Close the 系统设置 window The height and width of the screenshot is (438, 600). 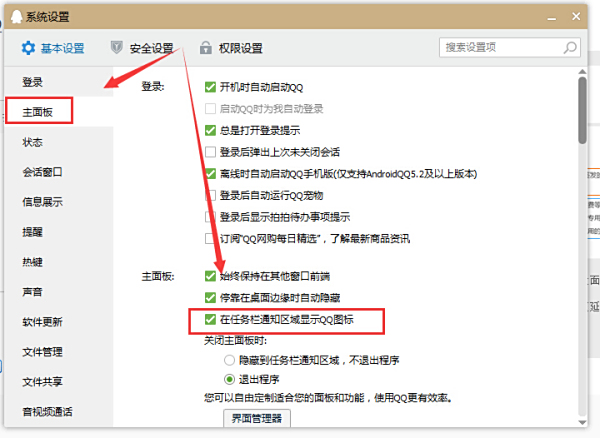click(x=576, y=16)
